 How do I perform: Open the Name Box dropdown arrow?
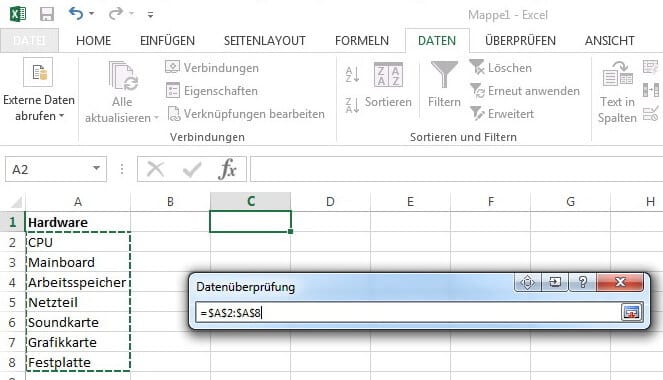coord(96,169)
